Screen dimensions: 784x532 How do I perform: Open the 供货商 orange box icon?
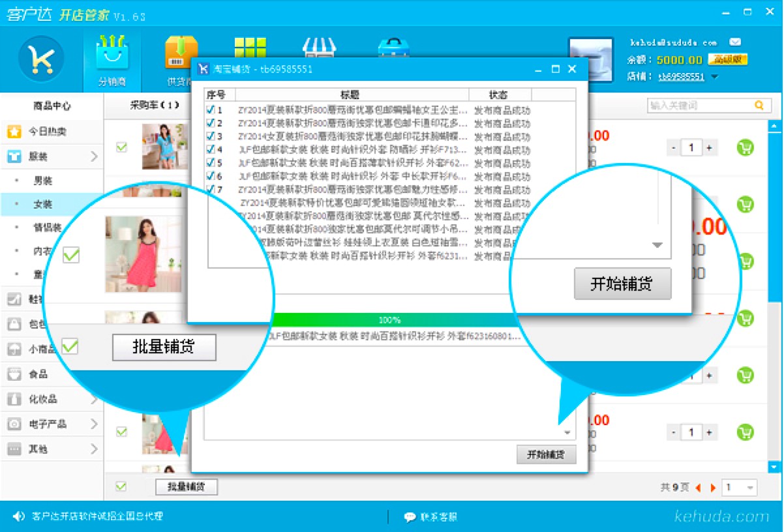[x=181, y=53]
